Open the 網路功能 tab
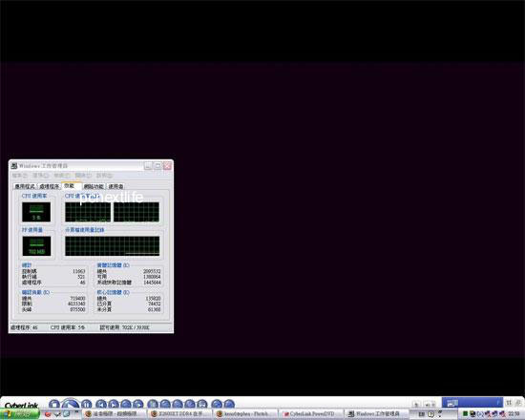The height and width of the screenshot is (420, 525). 94,186
